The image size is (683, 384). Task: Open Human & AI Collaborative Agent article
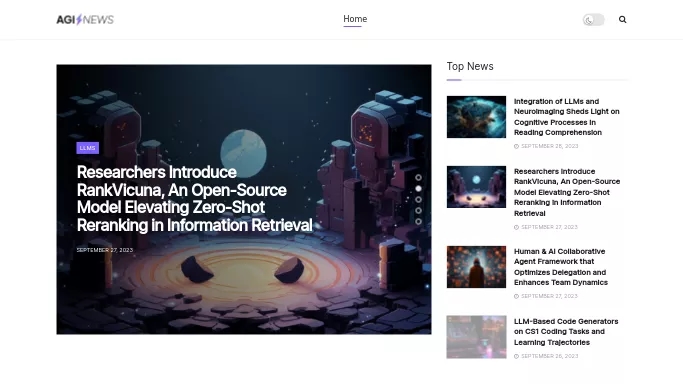click(x=561, y=267)
